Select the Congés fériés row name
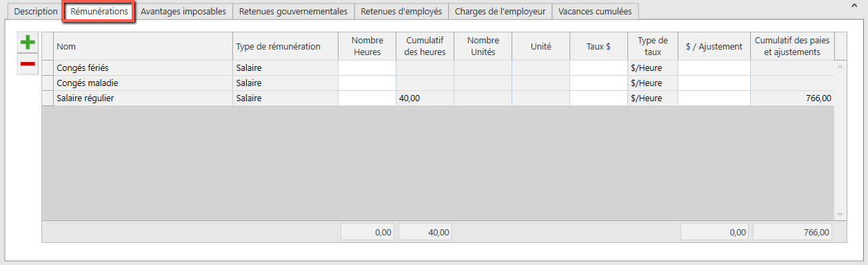The width and height of the screenshot is (868, 265). pos(143,68)
